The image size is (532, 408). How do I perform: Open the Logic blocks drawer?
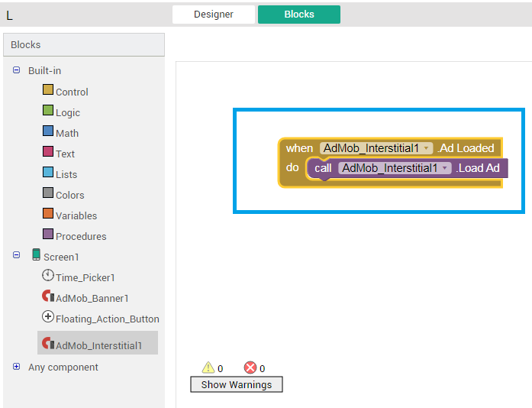click(68, 113)
